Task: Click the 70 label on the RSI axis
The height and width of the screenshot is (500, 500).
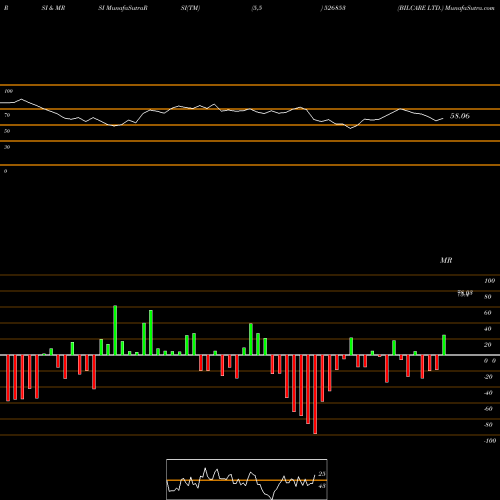Action: pyautogui.click(x=7, y=115)
